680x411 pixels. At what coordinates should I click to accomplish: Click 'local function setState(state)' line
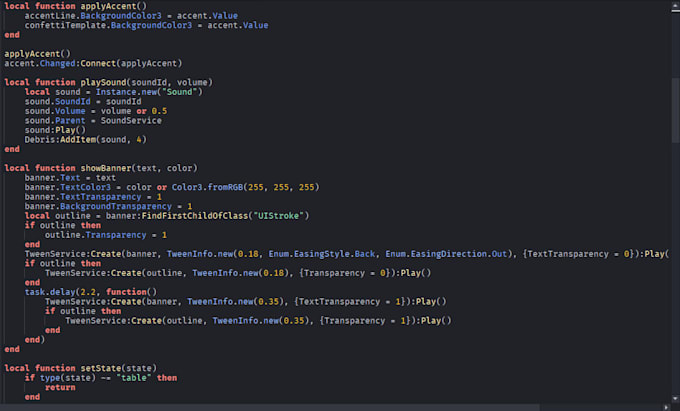(x=80, y=369)
